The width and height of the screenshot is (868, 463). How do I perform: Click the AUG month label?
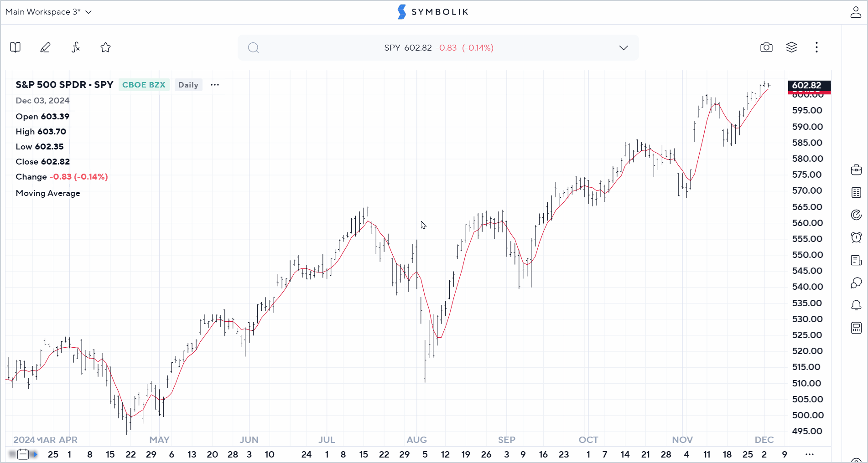click(x=416, y=440)
